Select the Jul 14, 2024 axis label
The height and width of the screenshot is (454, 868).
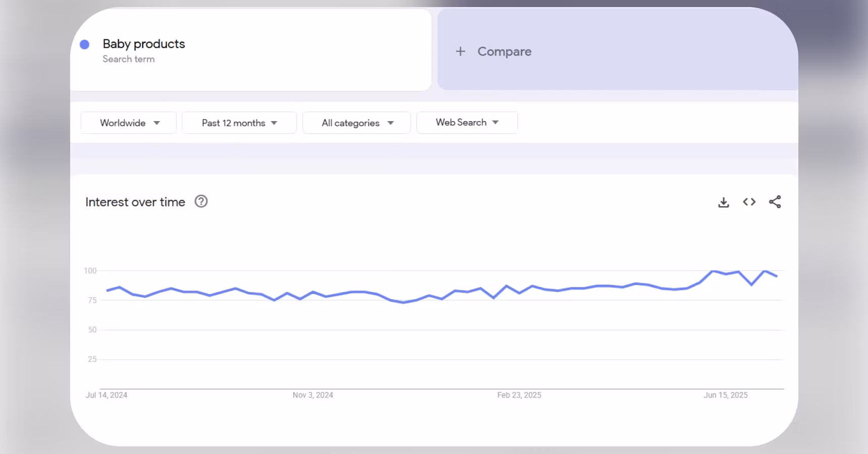coord(106,395)
